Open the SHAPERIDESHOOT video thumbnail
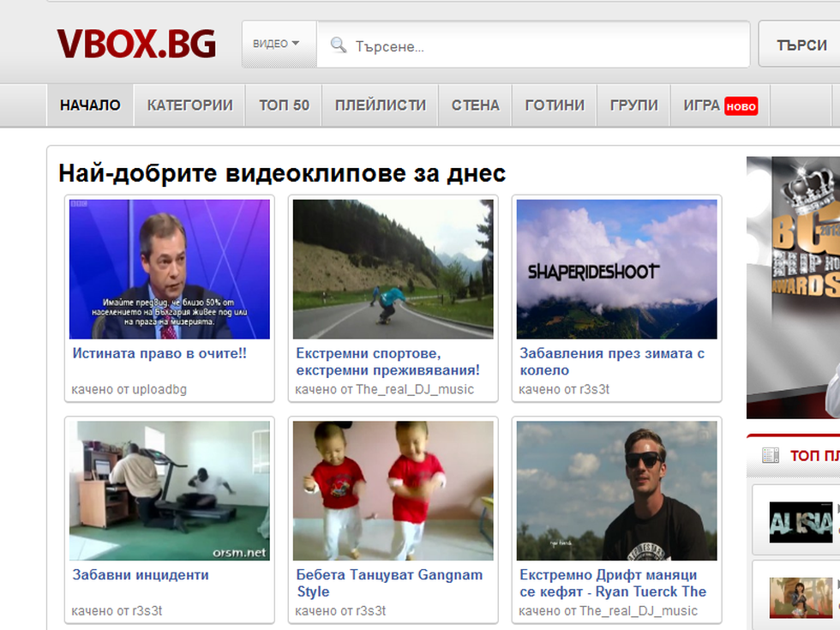 coord(616,269)
